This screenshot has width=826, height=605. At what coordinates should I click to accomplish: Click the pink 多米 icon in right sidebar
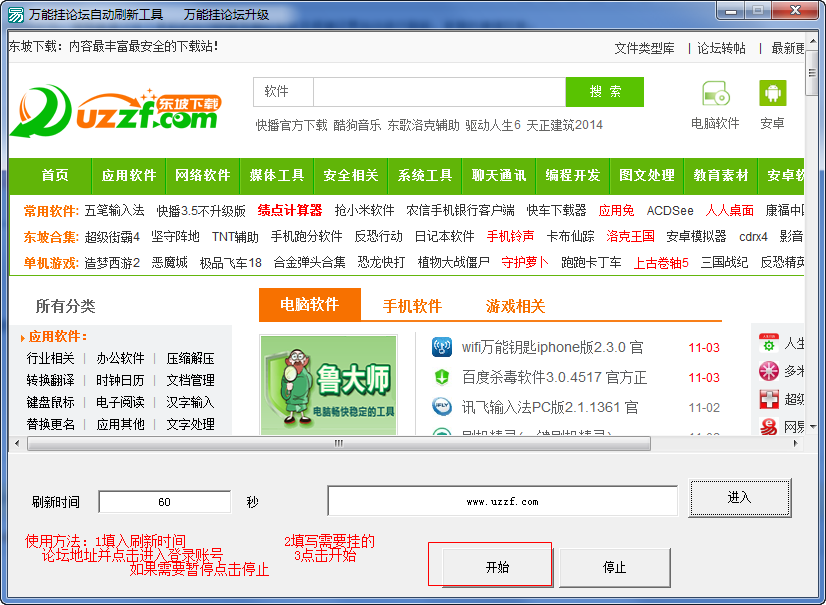click(769, 371)
